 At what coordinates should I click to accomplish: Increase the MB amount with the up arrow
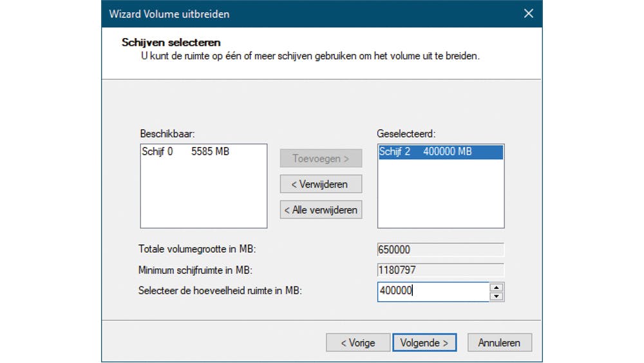tap(496, 287)
